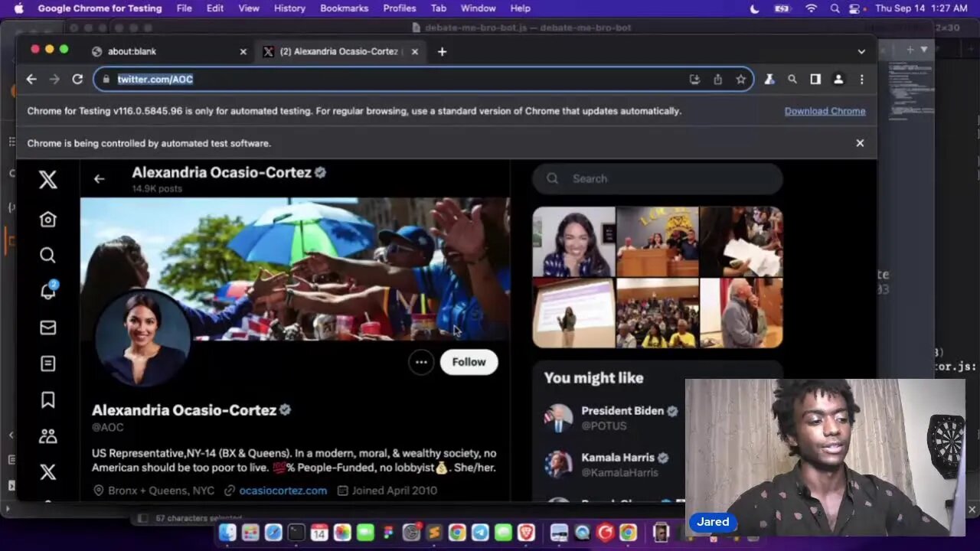Open the File menu
The width and height of the screenshot is (980, 551).
click(184, 8)
